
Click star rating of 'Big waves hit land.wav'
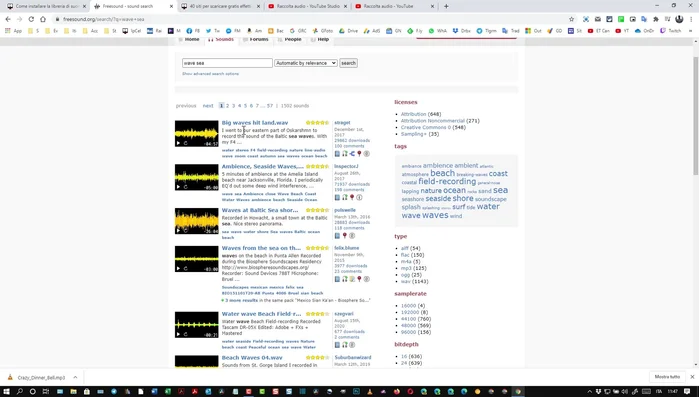317,123
